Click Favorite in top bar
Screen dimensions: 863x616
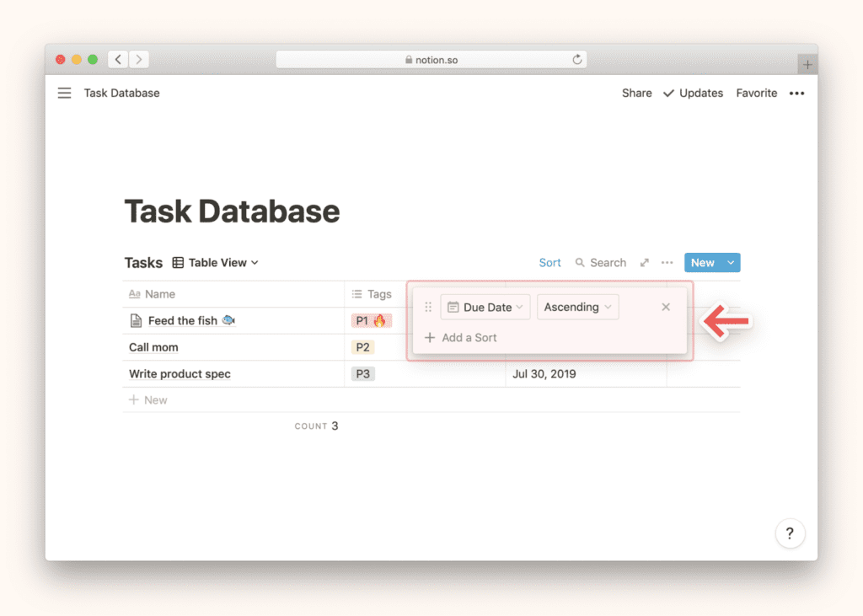(756, 93)
